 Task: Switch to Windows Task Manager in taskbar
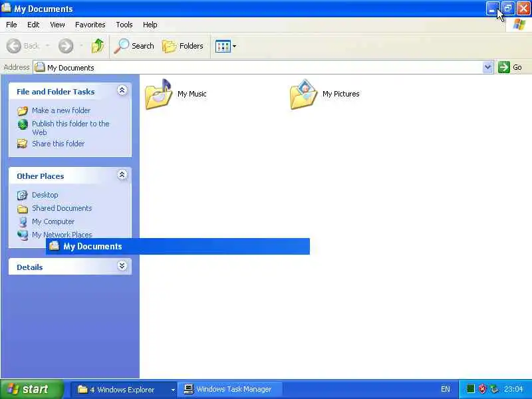point(231,390)
